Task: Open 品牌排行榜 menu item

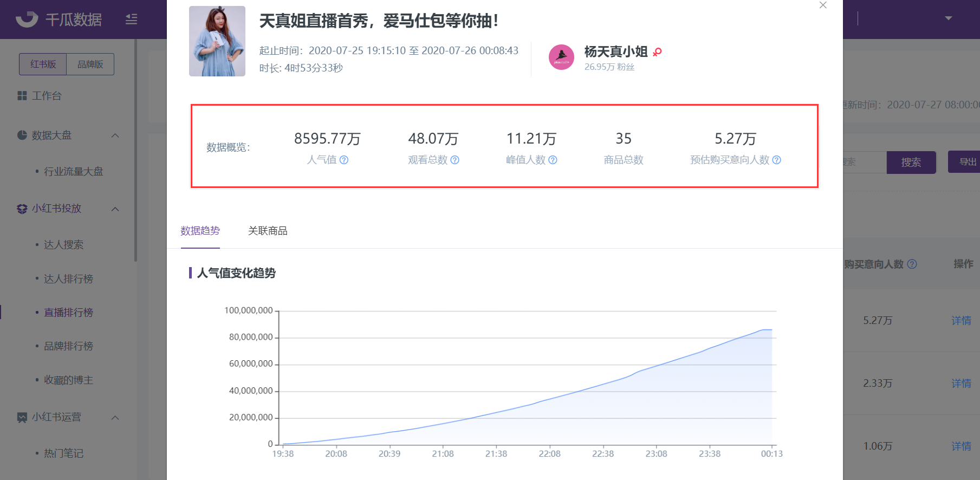Action: pyautogui.click(x=68, y=346)
